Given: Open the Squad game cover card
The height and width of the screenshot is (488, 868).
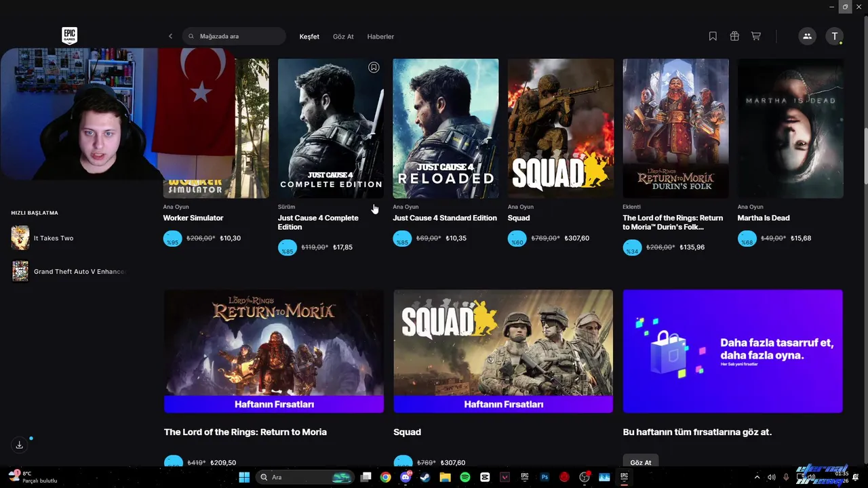Looking at the screenshot, I should [561, 129].
